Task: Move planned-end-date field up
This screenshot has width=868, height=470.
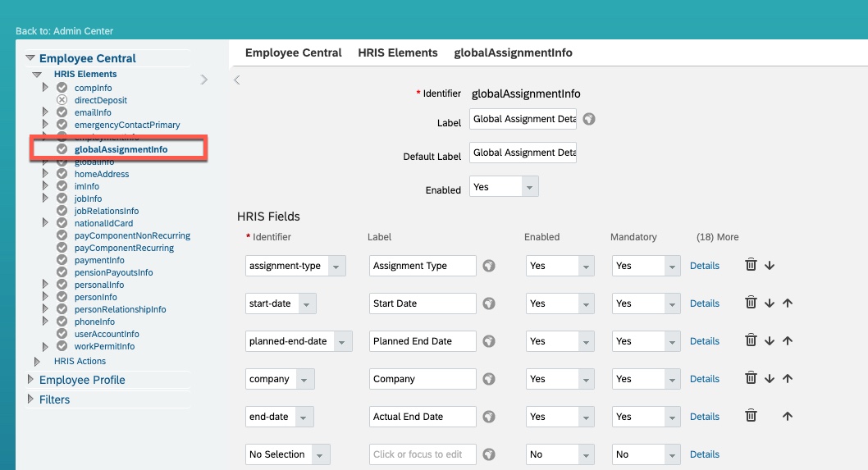Action: (788, 341)
